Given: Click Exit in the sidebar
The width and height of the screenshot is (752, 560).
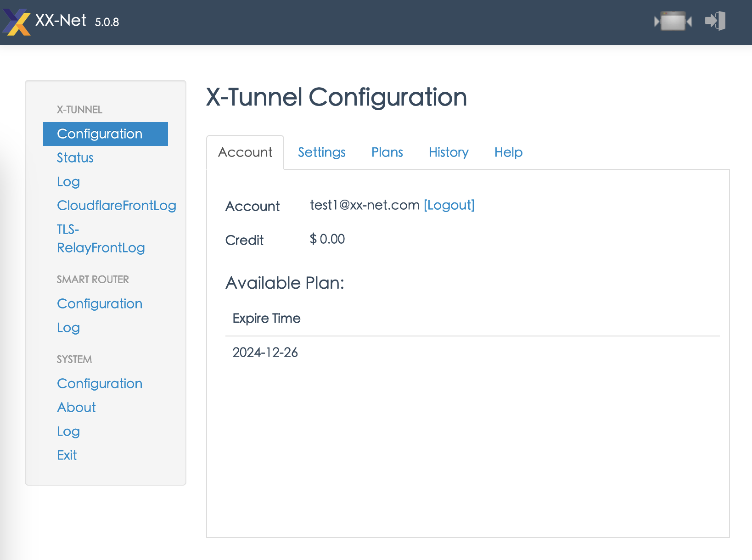Looking at the screenshot, I should point(67,455).
